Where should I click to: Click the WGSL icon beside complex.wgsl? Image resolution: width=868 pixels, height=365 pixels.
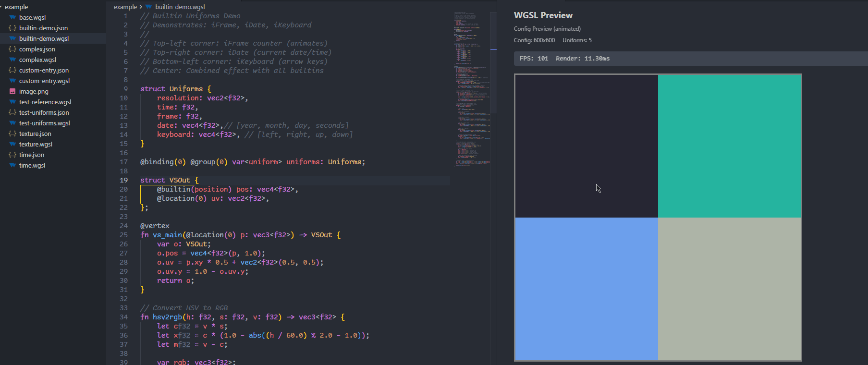pos(12,60)
